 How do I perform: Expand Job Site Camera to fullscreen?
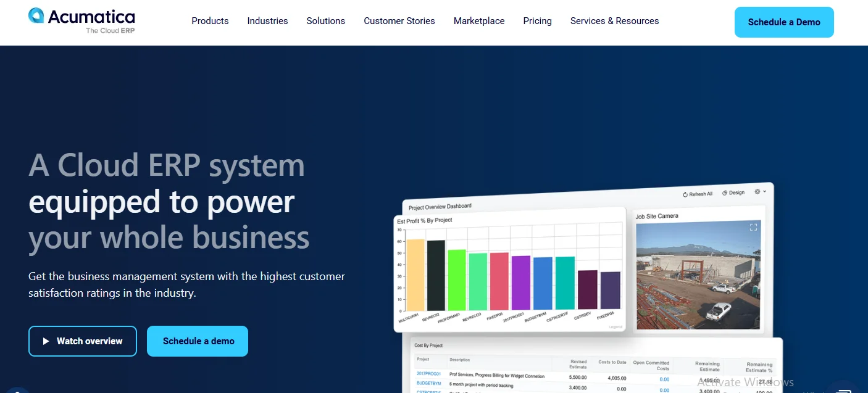[x=753, y=228]
